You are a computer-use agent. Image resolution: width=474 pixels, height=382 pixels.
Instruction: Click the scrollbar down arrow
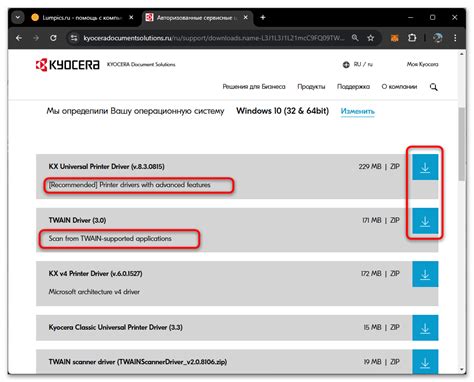click(x=462, y=370)
